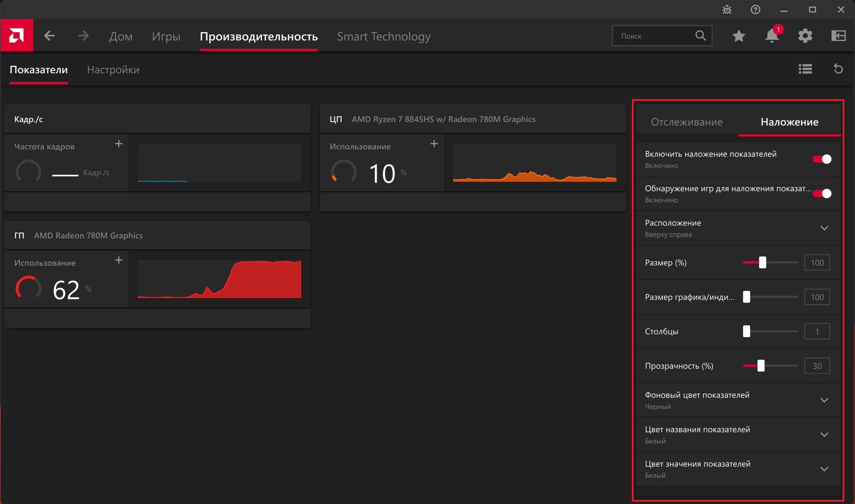855x504 pixels.
Task: Maximize the AMD Software window
Action: 813,10
